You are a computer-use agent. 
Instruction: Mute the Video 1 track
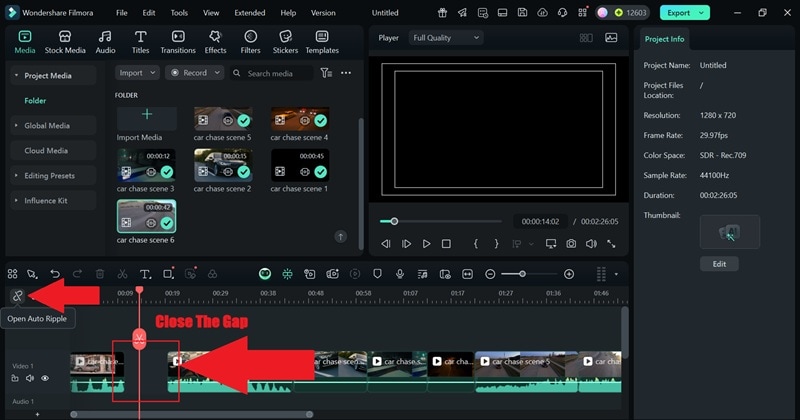[30, 378]
